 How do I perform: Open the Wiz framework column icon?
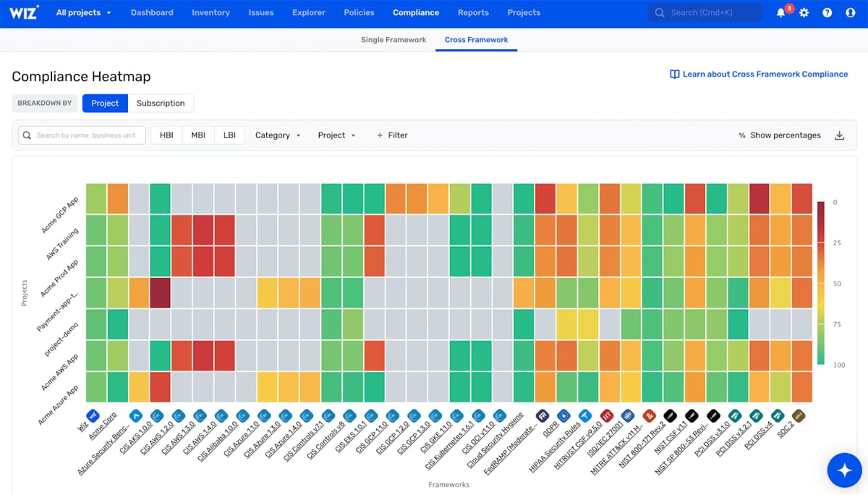pyautogui.click(x=92, y=416)
